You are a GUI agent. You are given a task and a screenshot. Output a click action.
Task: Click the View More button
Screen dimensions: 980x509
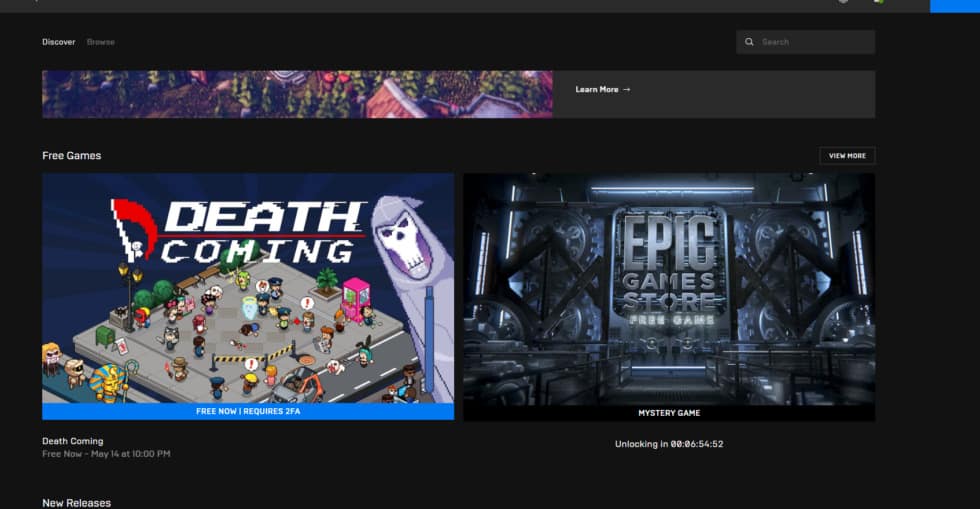click(847, 156)
